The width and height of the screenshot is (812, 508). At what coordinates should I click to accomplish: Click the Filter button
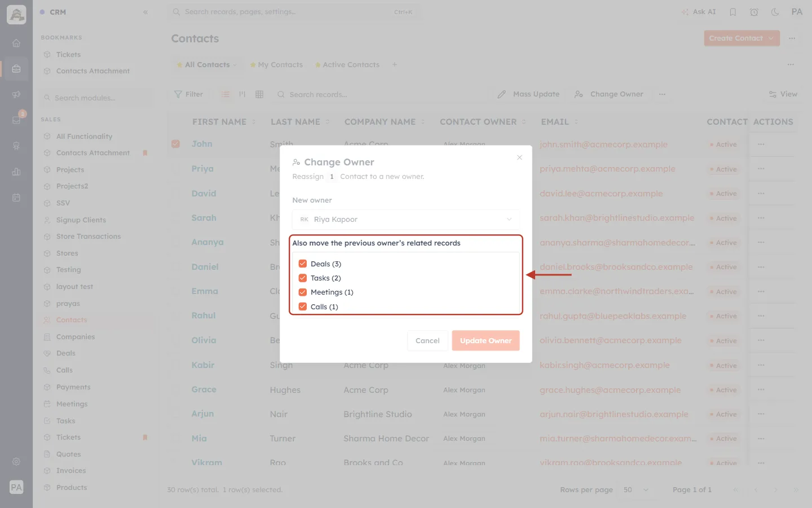(x=189, y=94)
